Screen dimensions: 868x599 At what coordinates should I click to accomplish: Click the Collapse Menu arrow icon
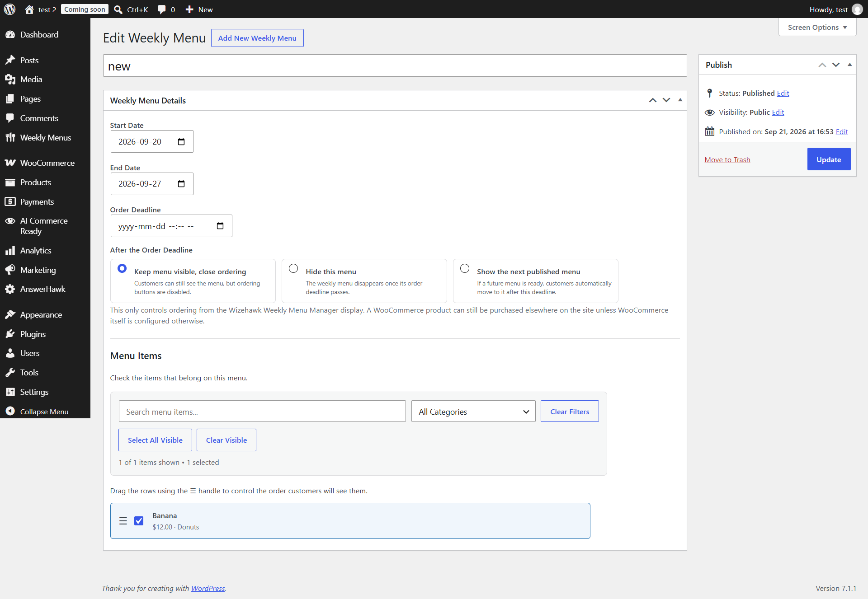pos(10,411)
